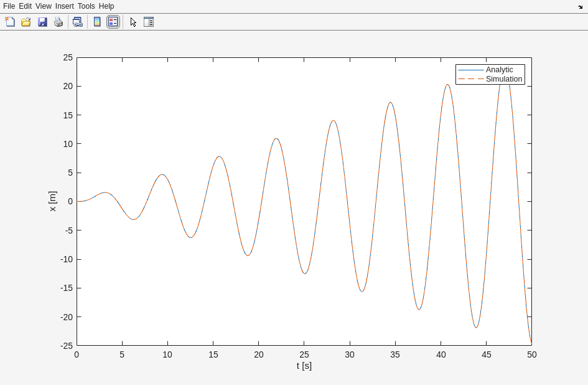Click the y-axis label "x [m]"

(52, 201)
